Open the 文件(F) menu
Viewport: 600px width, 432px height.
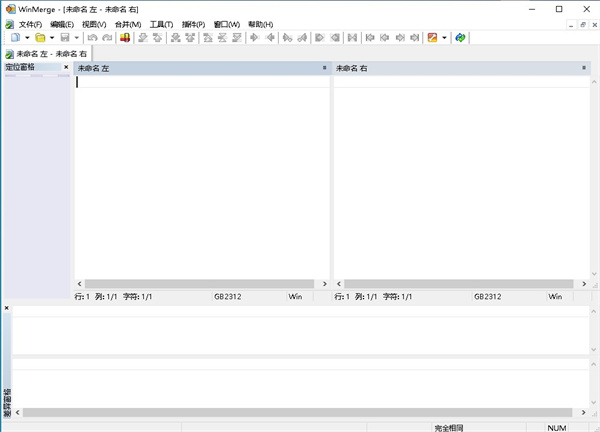coord(30,24)
